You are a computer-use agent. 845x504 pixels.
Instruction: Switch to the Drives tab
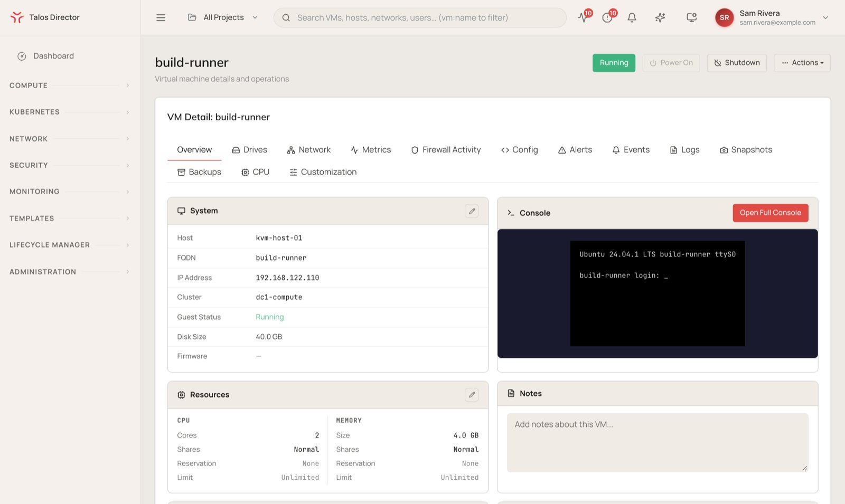[250, 150]
